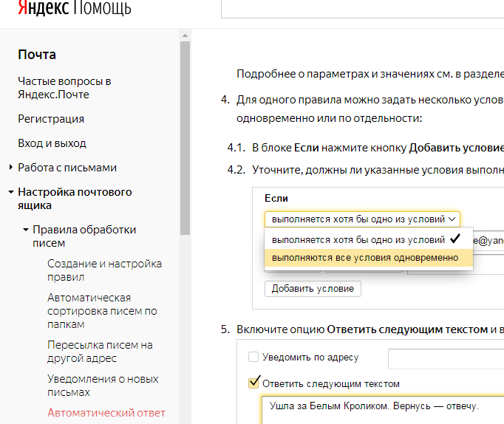
Task: Open Автоматическая сортировка писем по папкам
Action: tap(102, 311)
